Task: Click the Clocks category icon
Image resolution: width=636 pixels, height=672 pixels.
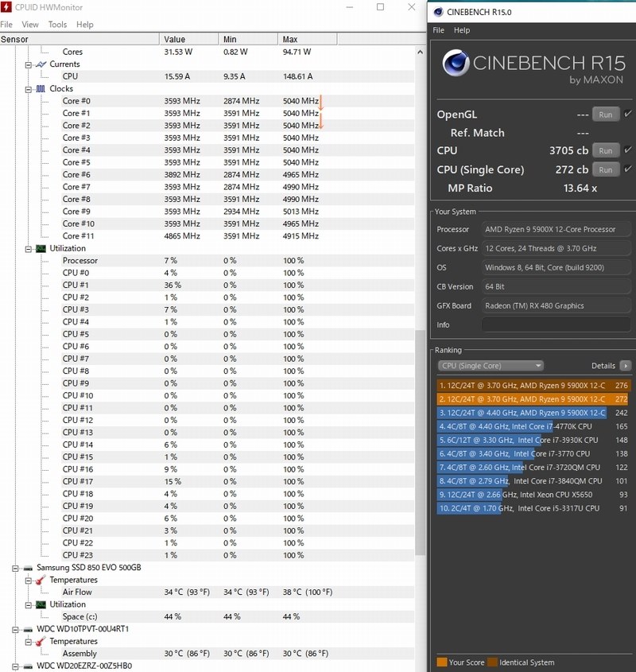Action: click(41, 89)
